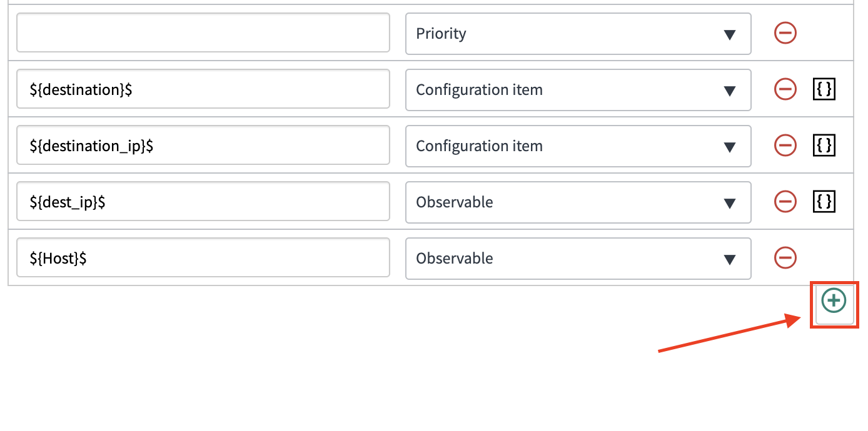Select the ${destination_ip}$ input box
This screenshot has height=431, width=868.
pos(203,145)
